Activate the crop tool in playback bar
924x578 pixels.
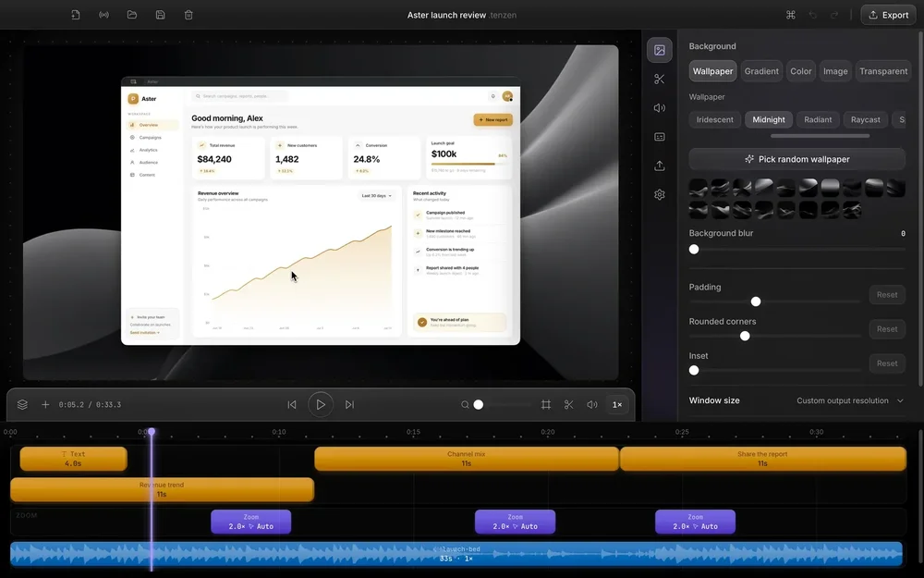(546, 405)
